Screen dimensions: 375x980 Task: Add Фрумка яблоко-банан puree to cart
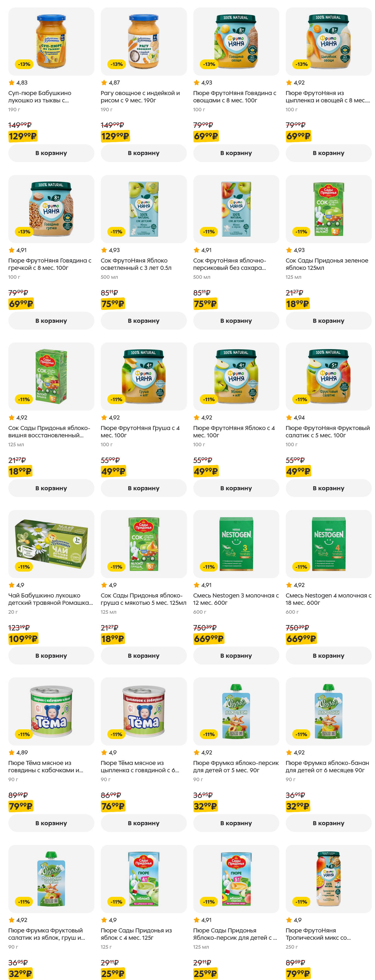[328, 823]
